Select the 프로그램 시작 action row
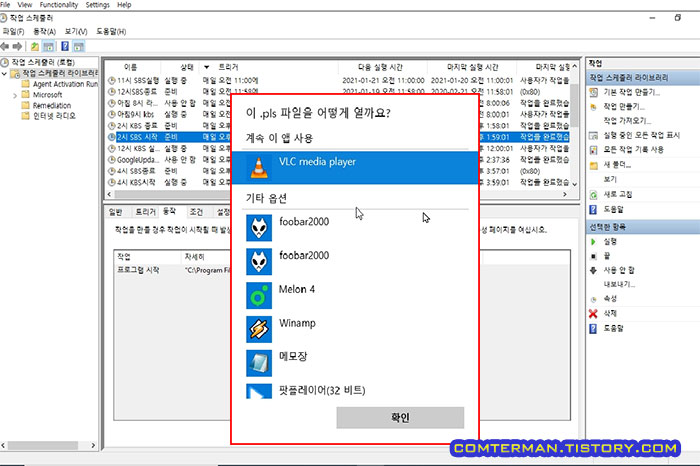The image size is (700, 466). coord(342,270)
